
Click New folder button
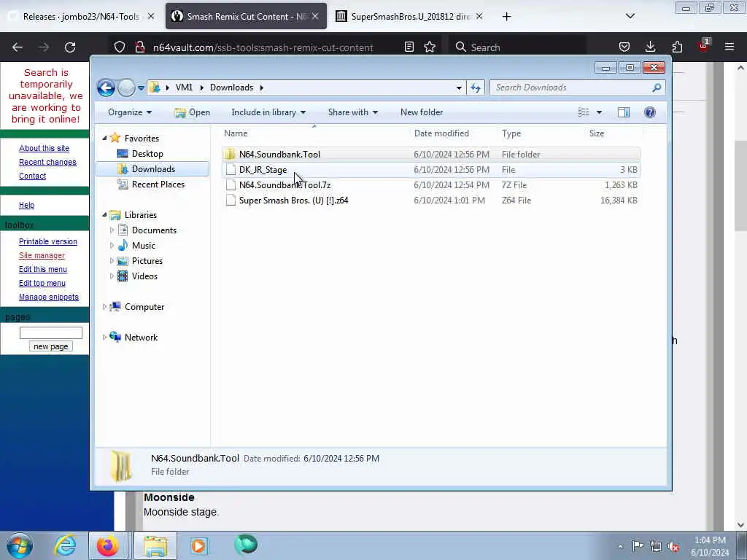(422, 112)
